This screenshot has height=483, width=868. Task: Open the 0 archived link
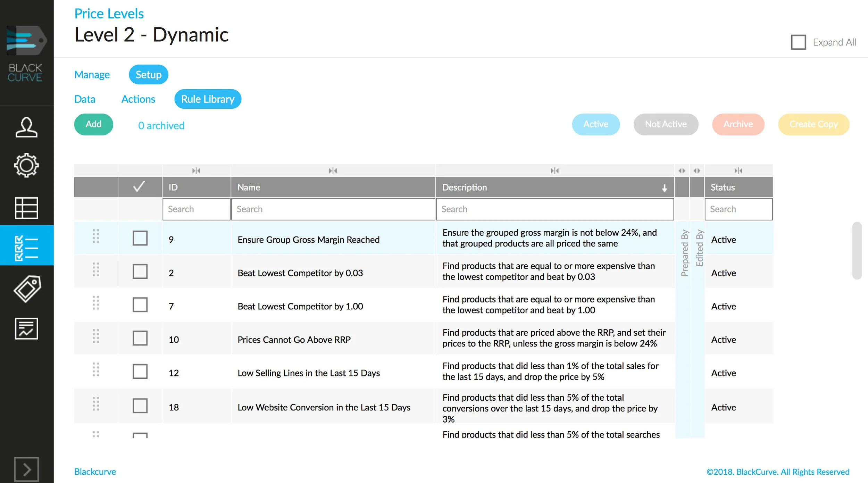161,125
